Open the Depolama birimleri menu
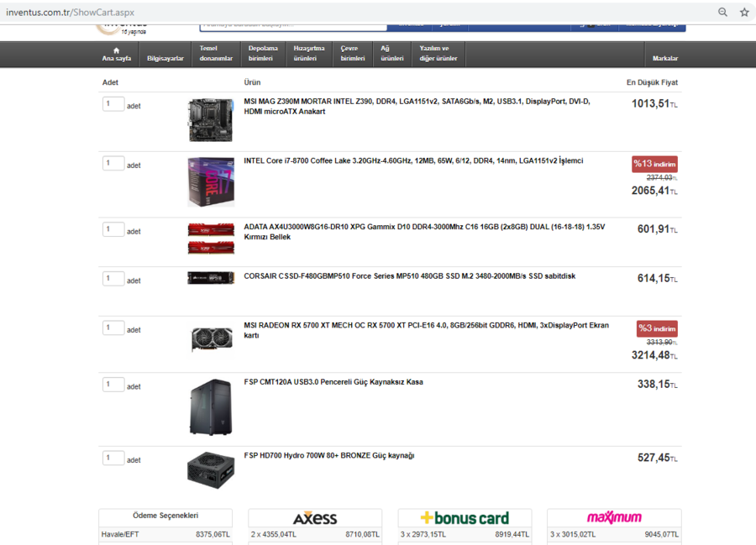 (263, 54)
